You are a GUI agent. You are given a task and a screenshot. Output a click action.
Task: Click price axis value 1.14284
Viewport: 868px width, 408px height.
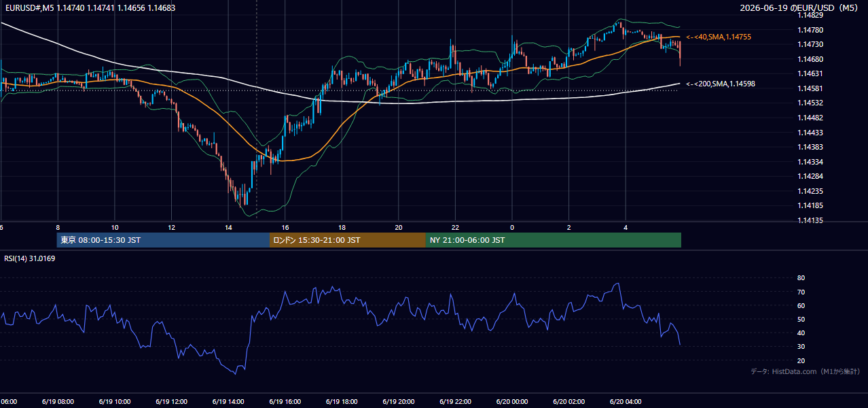[x=810, y=176]
